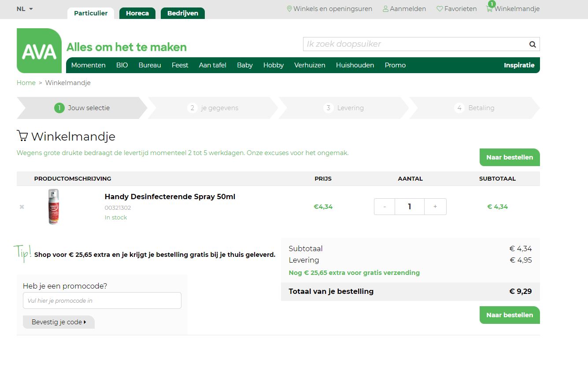Open the Hobby menu
The width and height of the screenshot is (588, 382).
click(x=274, y=65)
